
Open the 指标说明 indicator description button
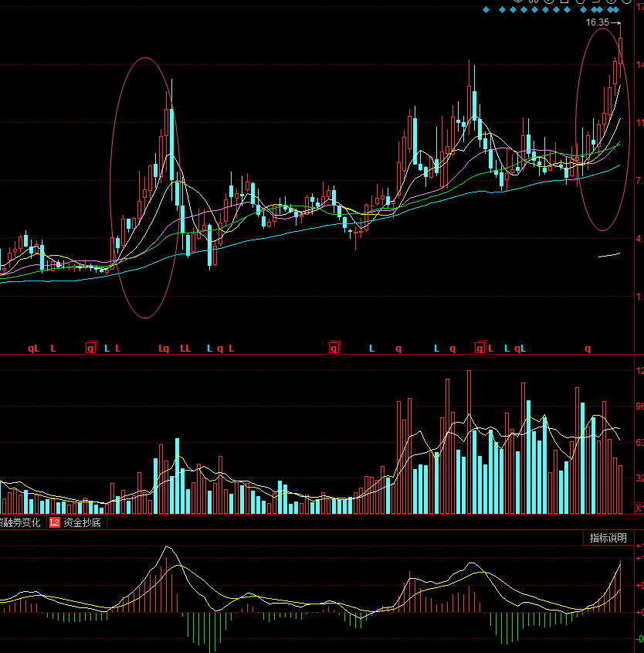pyautogui.click(x=608, y=538)
